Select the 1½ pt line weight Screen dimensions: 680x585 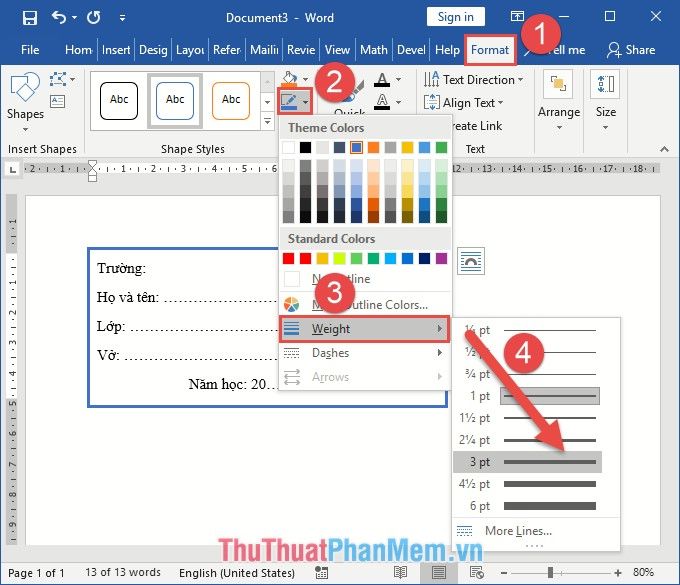[x=528, y=418]
